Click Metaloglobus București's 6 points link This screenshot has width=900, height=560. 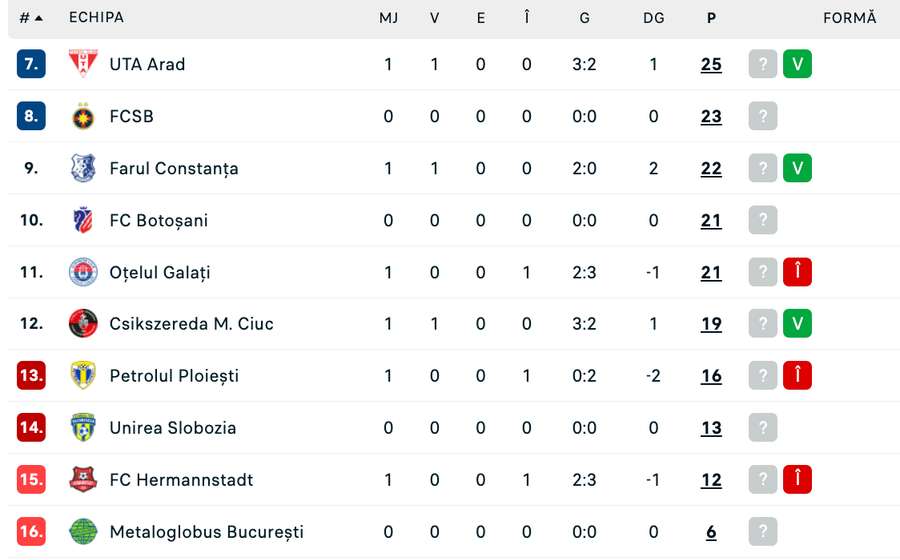(711, 532)
